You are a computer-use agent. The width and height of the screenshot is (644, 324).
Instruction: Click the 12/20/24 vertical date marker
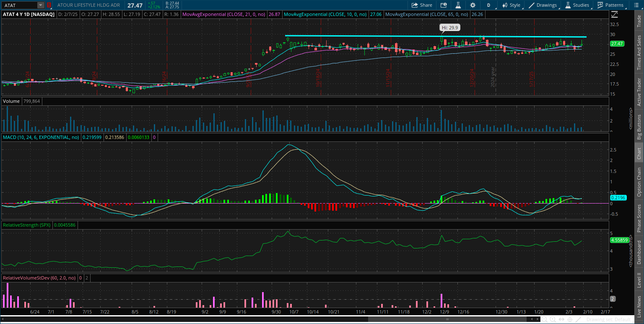tap(472, 77)
